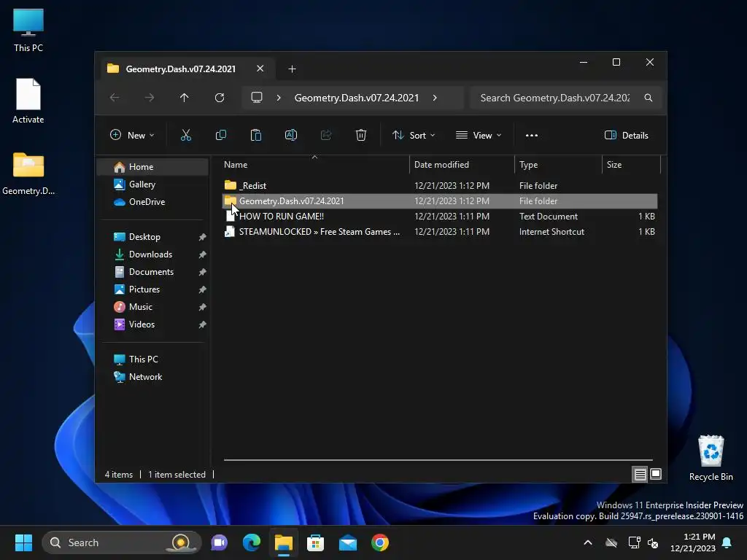Click the Cut scissors icon
The image size is (747, 560).
[186, 135]
